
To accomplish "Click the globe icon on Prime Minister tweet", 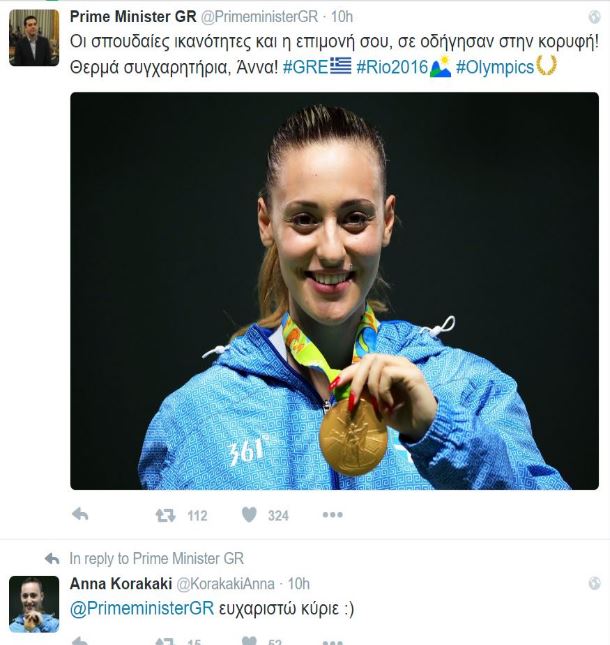I will [594, 17].
